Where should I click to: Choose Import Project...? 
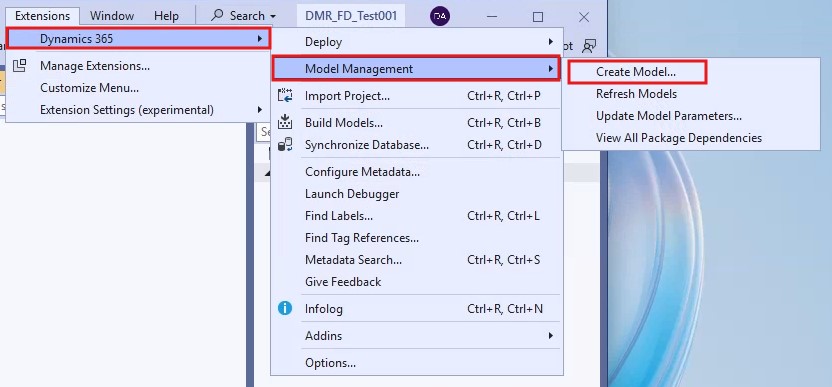(x=348, y=96)
